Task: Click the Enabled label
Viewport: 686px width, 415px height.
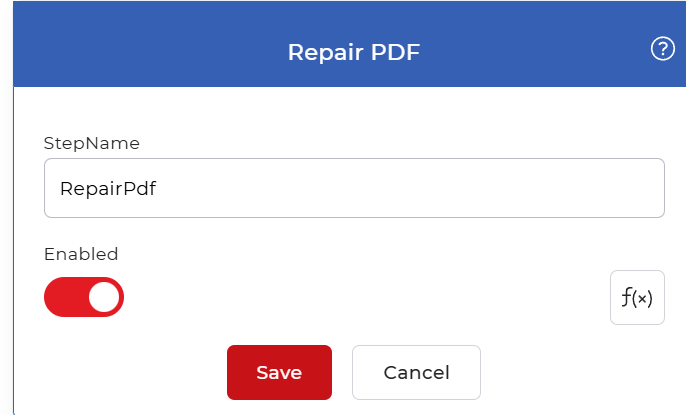Action: tap(81, 254)
